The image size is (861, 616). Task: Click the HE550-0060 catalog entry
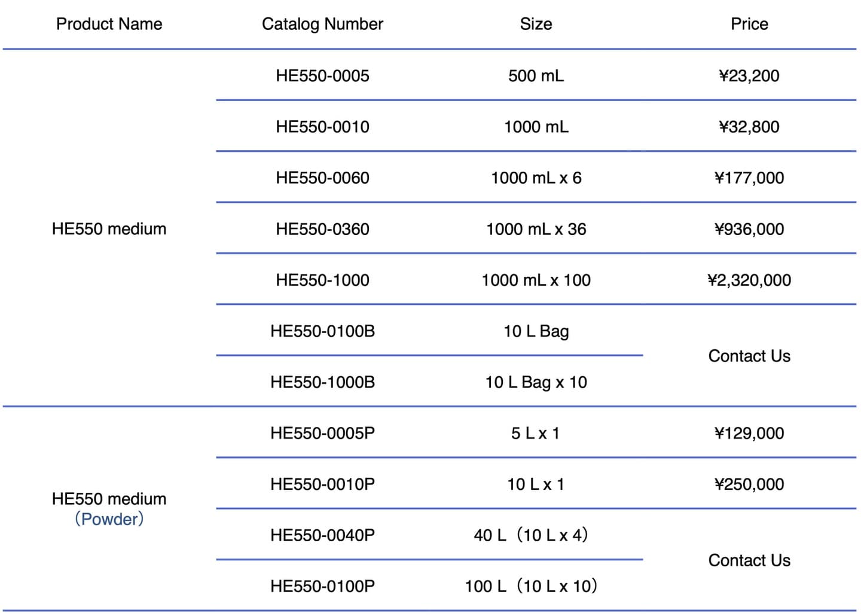click(322, 178)
